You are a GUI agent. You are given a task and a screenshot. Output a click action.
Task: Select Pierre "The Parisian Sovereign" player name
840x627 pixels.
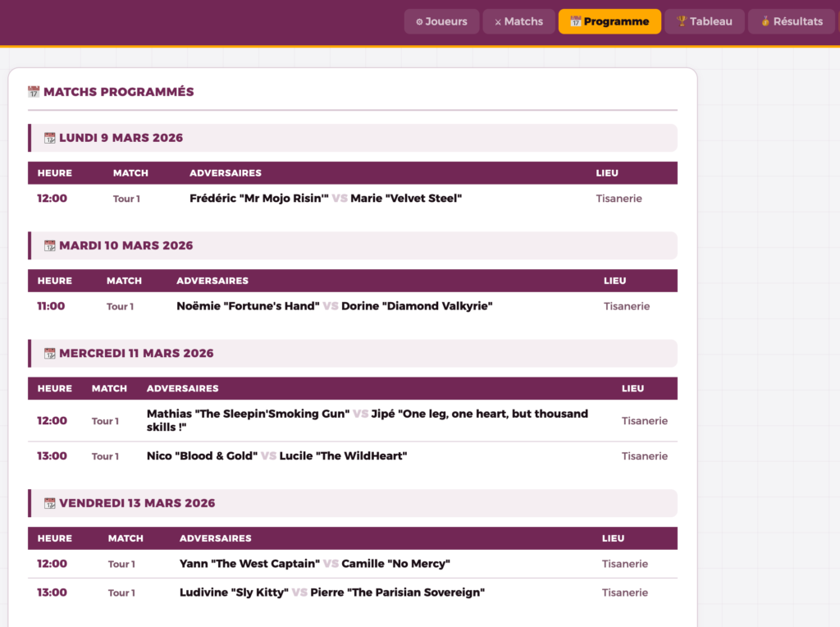pyautogui.click(x=397, y=593)
